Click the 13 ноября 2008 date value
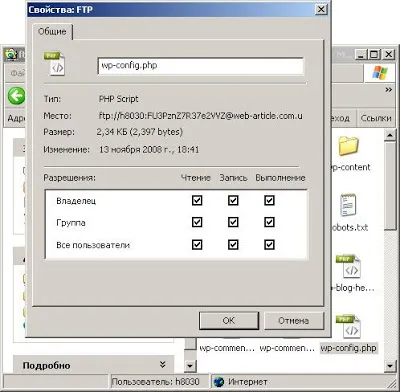 point(149,149)
